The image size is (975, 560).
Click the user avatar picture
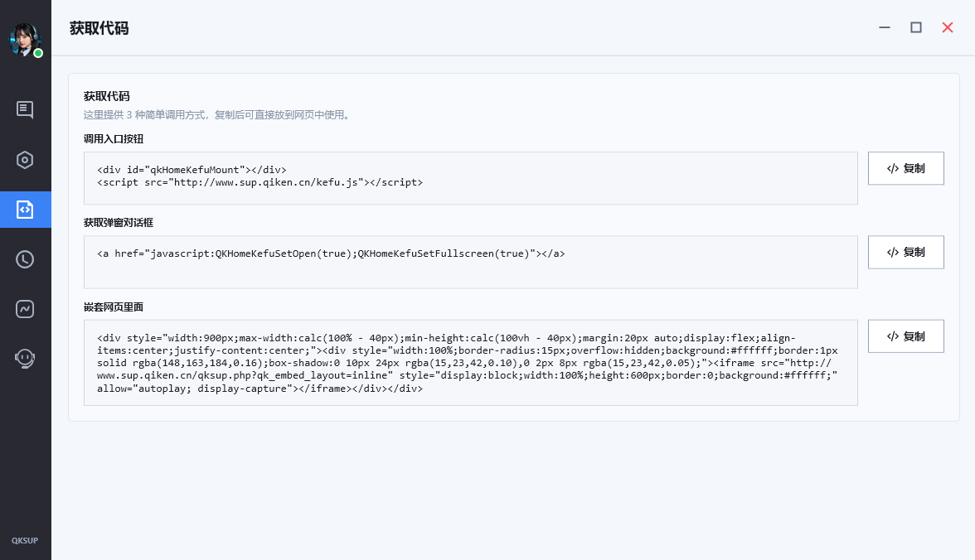25,40
